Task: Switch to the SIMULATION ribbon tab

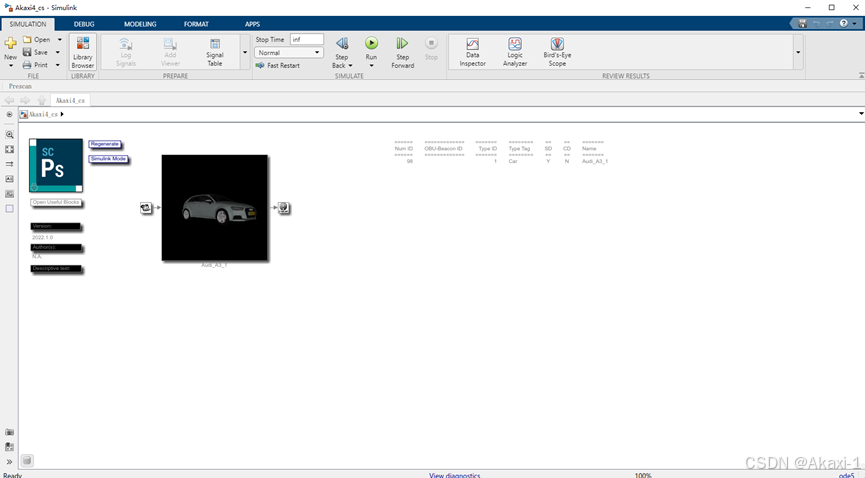Action: point(28,24)
